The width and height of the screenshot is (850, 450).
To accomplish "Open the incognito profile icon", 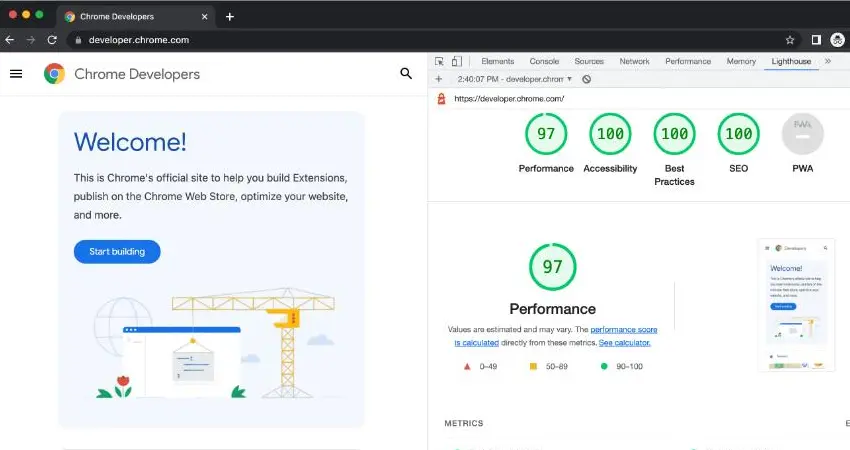I will coord(838,40).
